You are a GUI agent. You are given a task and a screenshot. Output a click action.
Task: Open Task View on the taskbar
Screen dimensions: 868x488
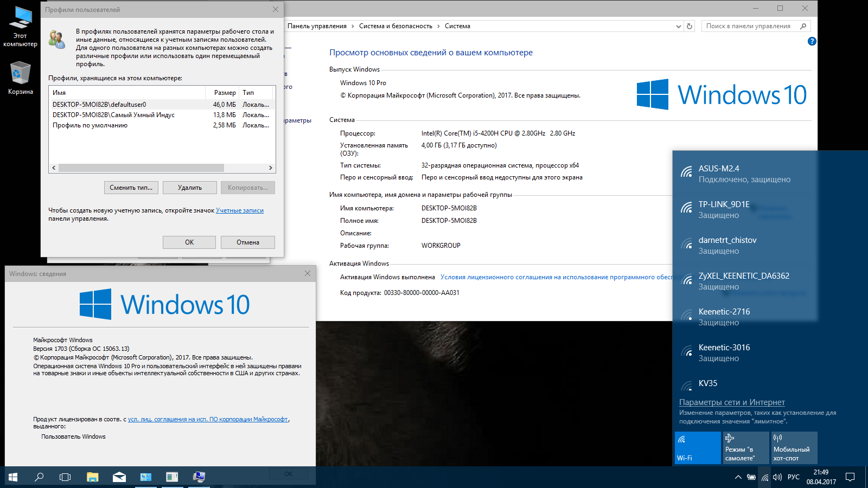[x=65, y=477]
